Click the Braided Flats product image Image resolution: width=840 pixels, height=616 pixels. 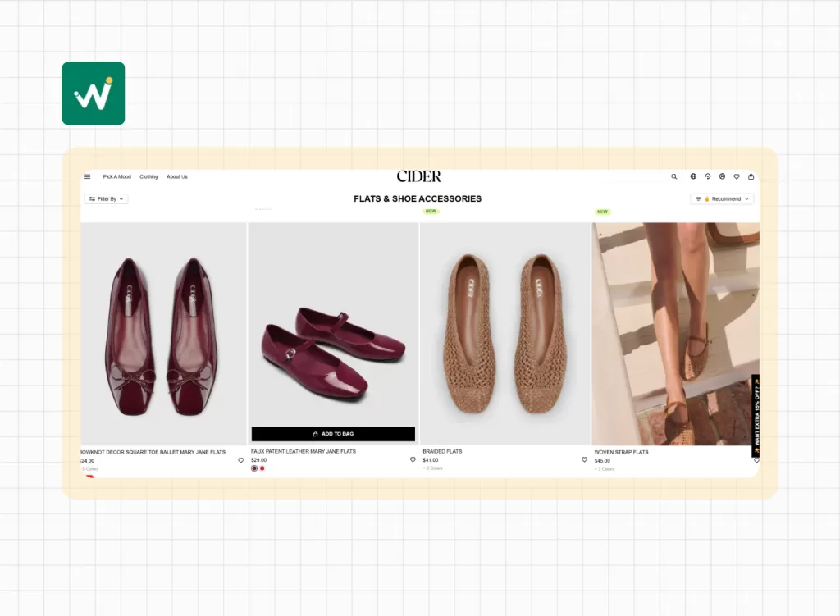coord(504,334)
